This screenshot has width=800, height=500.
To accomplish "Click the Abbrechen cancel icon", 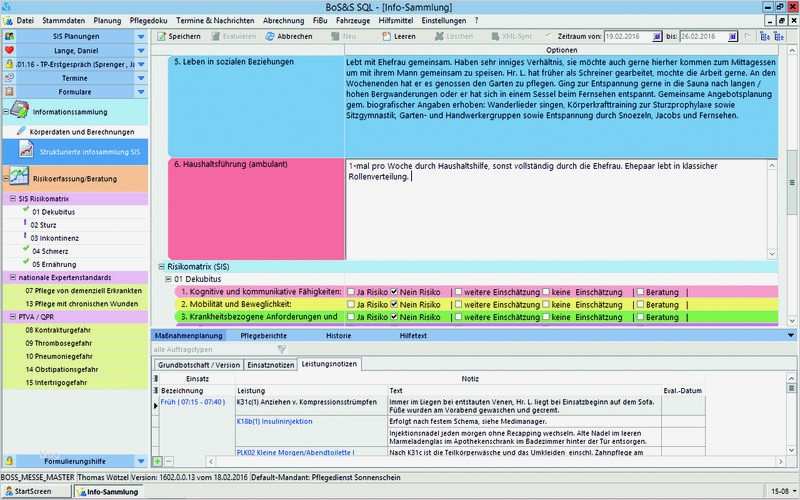I will click(270, 36).
